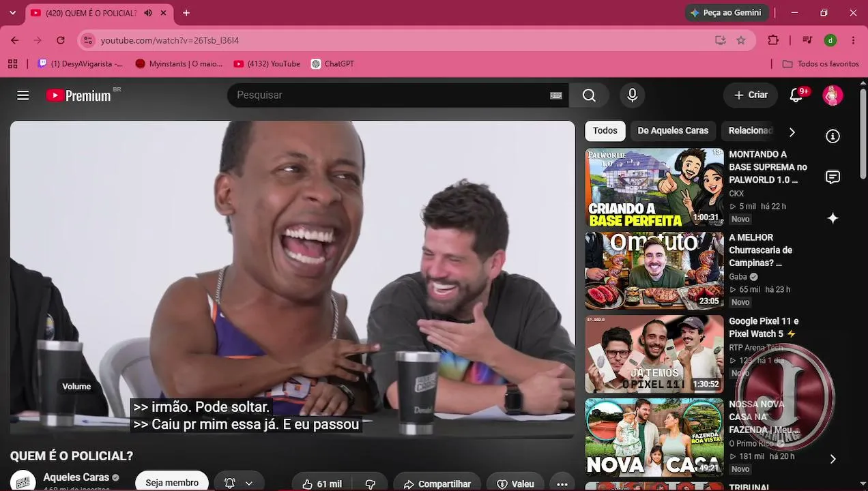Show more filter chips with right arrow
Image resolution: width=868 pixels, height=491 pixels.
tap(792, 132)
